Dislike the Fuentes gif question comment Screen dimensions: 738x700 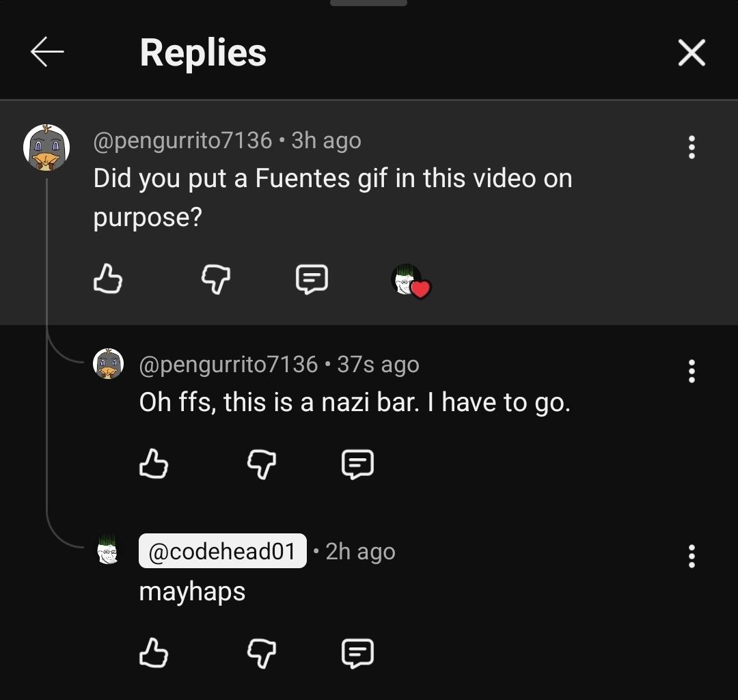[x=216, y=279]
